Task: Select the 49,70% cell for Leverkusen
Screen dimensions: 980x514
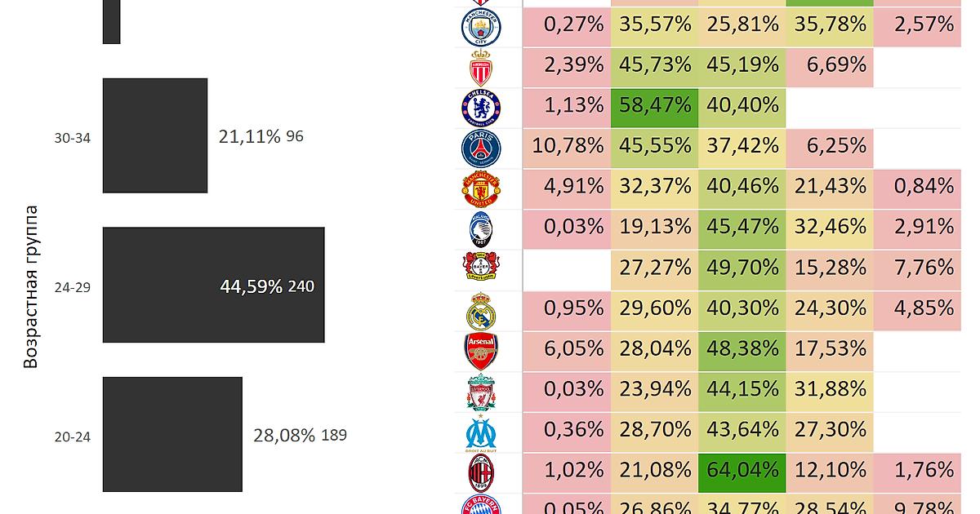Action: coord(742,268)
